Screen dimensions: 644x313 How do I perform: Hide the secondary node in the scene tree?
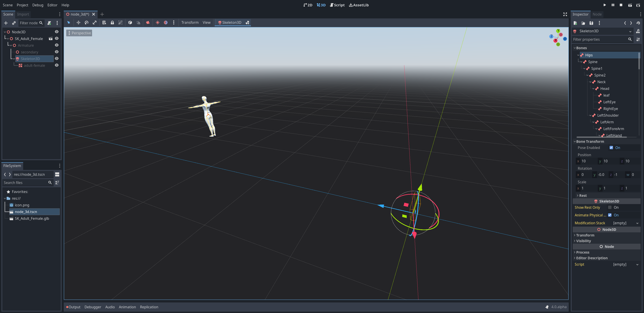coord(57,52)
